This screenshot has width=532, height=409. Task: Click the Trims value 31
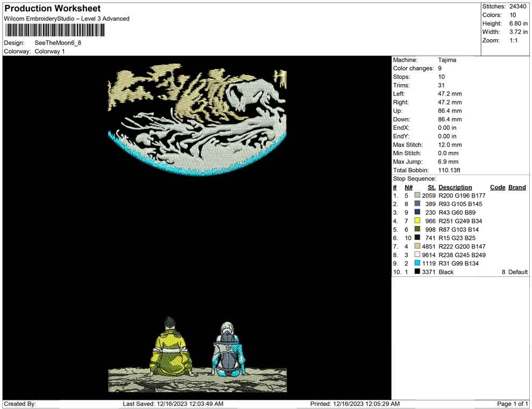[441, 85]
